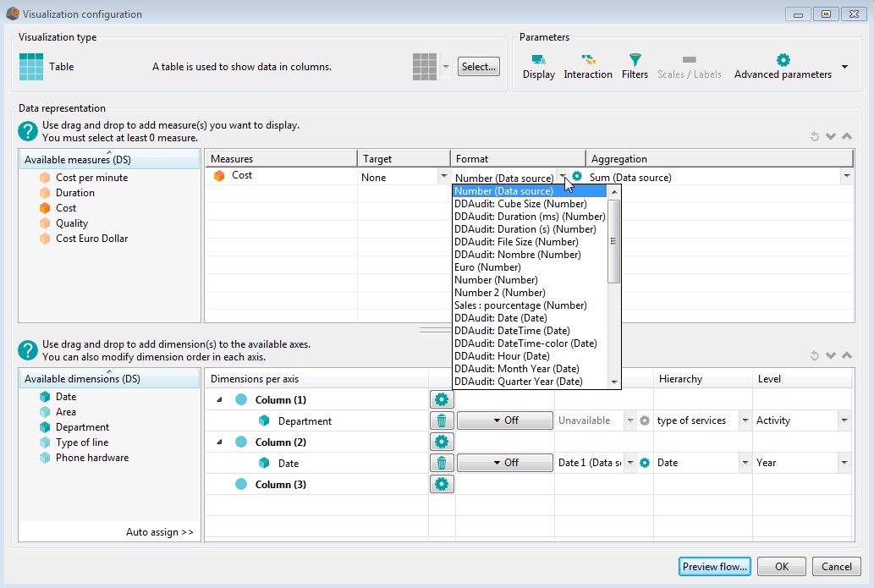
Task: Open the Interaction parameters
Action: click(x=587, y=67)
